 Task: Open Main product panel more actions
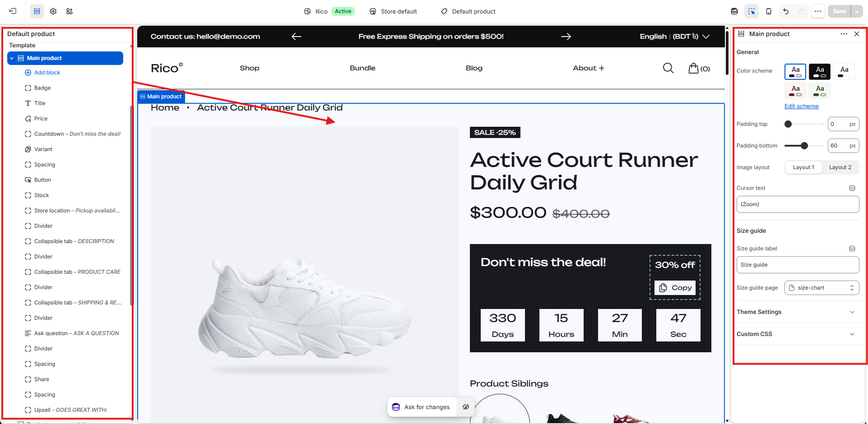tap(844, 34)
